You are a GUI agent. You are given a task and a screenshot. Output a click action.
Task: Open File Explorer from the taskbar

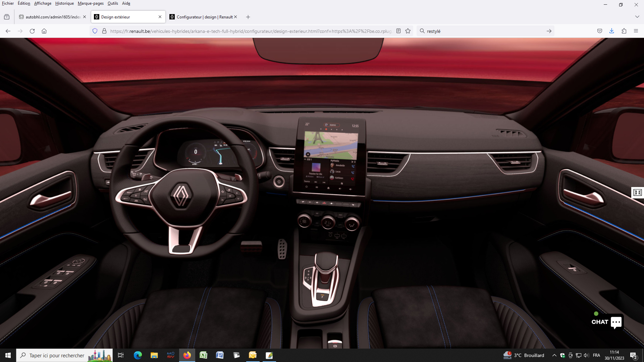154,355
